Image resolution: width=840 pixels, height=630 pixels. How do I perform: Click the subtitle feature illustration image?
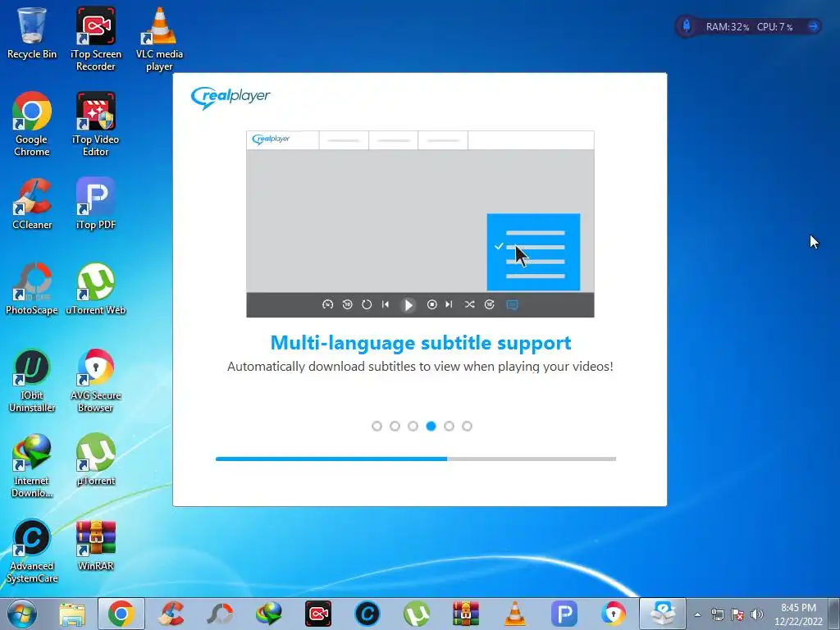[x=420, y=224]
